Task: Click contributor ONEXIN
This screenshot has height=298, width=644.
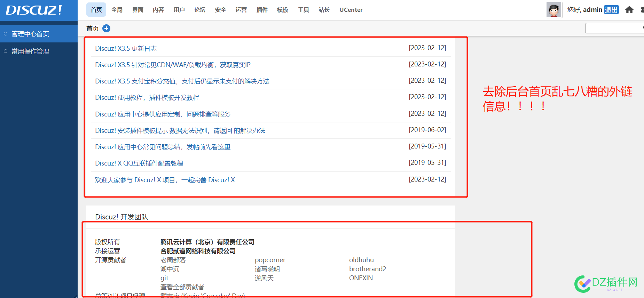Action: coord(361,278)
